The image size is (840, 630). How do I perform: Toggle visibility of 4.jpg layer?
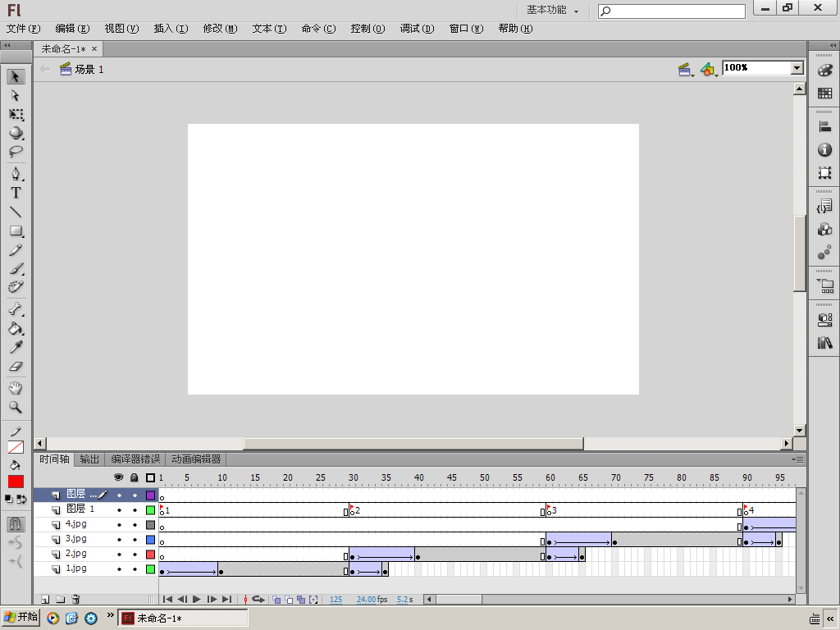pos(119,525)
